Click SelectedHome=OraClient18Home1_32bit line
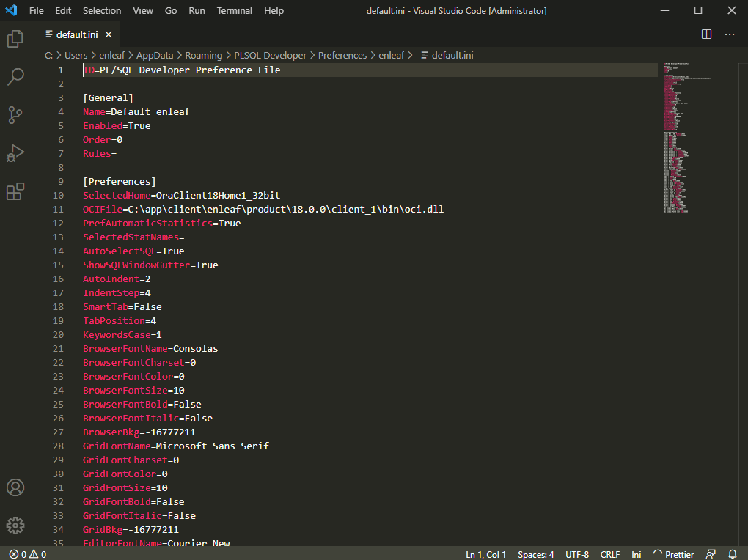 click(x=182, y=195)
